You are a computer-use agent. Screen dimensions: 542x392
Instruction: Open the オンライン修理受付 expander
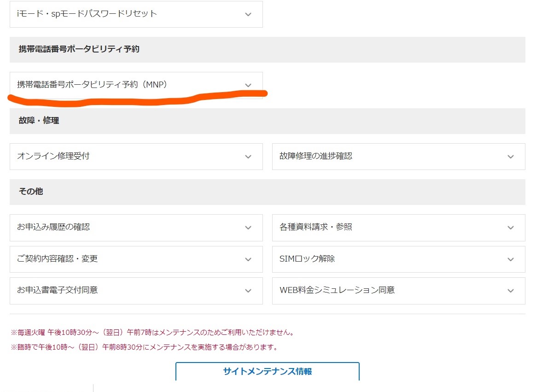tap(136, 157)
